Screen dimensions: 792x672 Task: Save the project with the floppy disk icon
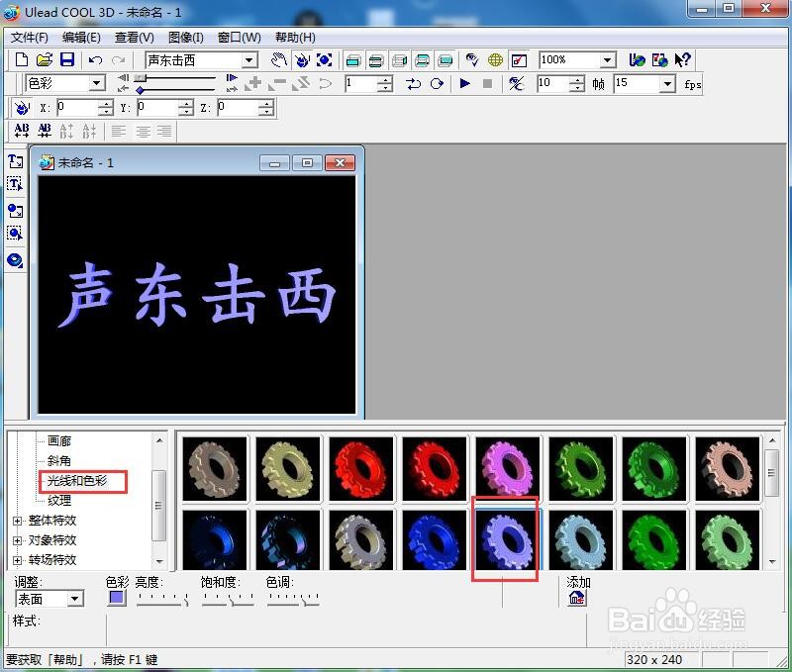pyautogui.click(x=67, y=59)
